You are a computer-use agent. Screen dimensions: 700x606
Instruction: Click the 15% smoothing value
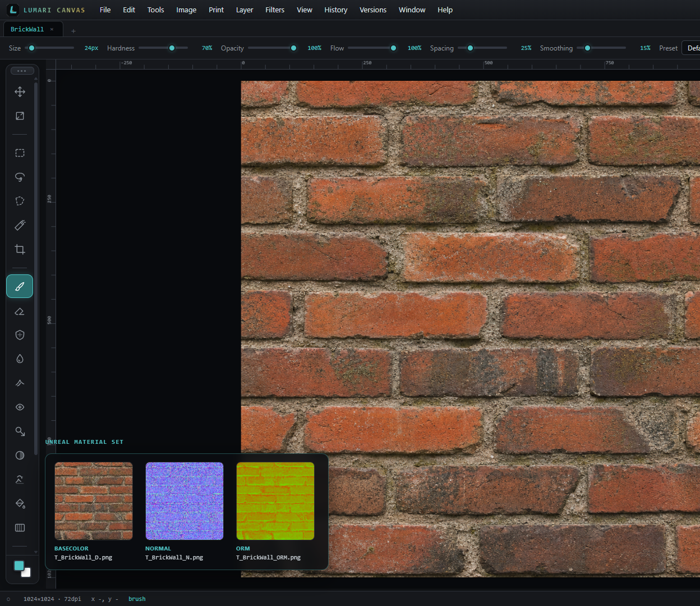tap(645, 48)
